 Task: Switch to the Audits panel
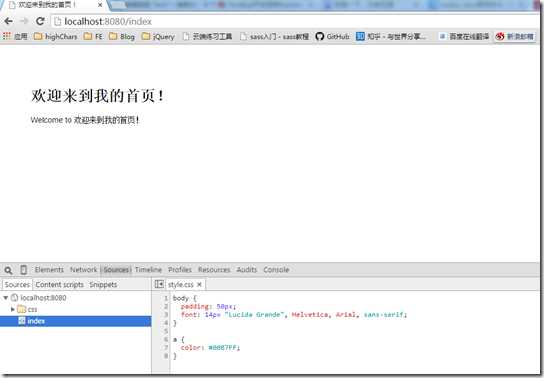[247, 270]
